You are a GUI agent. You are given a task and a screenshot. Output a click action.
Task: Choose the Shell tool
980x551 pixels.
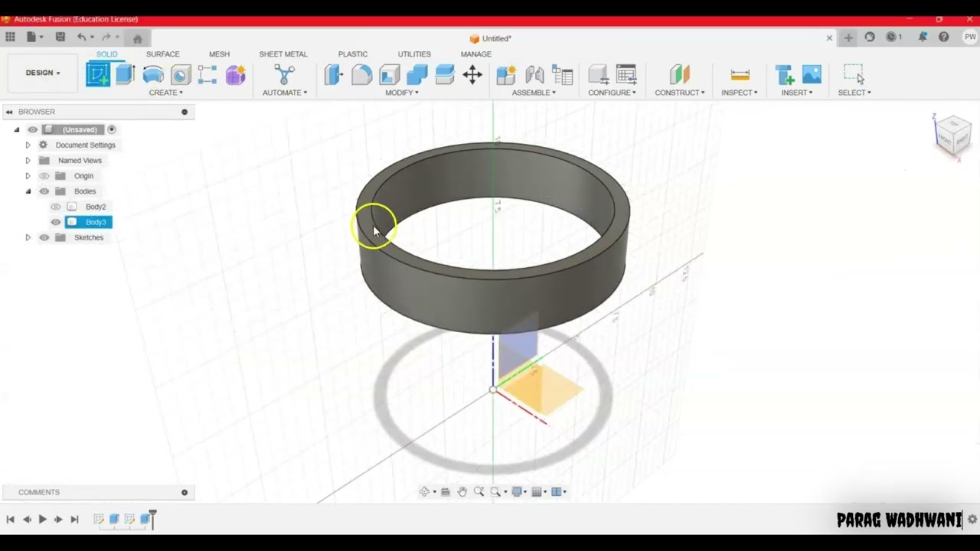pyautogui.click(x=389, y=74)
